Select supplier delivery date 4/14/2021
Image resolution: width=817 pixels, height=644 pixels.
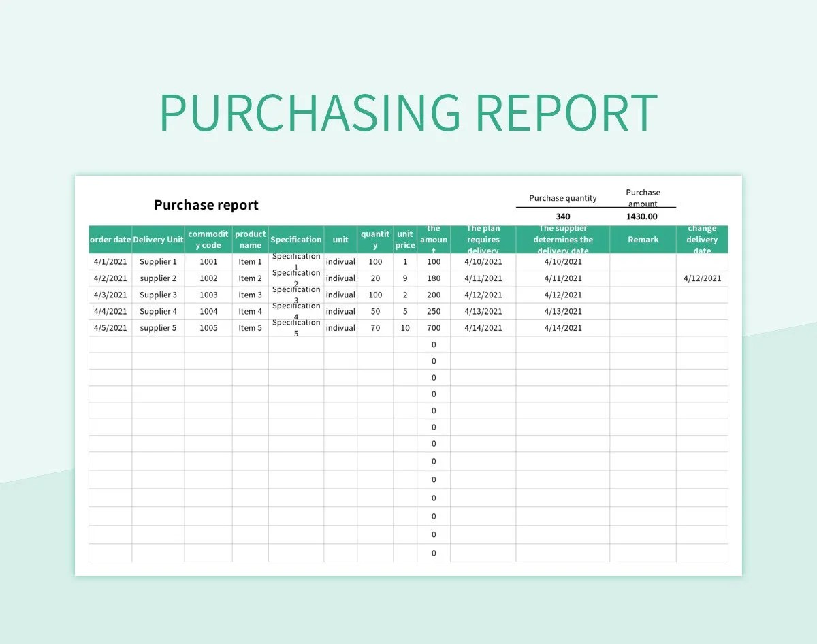click(563, 328)
